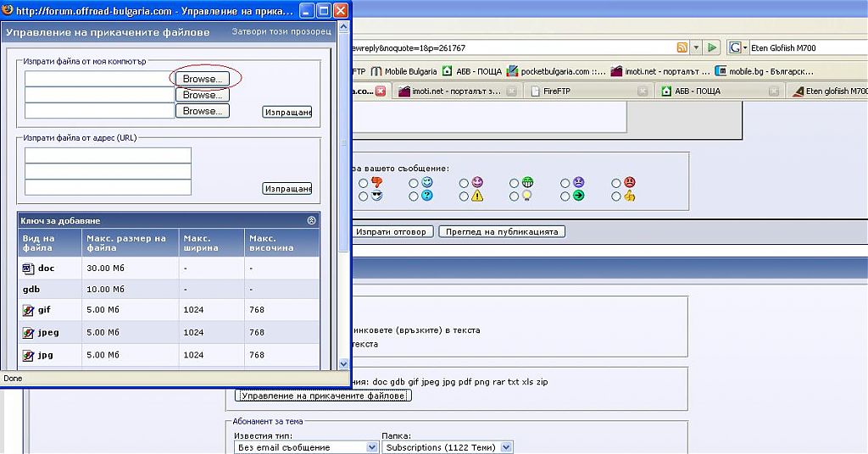Click the second Browse button
Viewport: 868px width, 454px height.
(203, 95)
